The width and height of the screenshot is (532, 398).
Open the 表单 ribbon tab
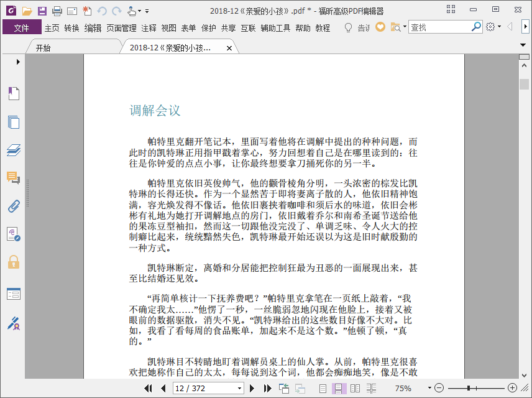point(188,28)
